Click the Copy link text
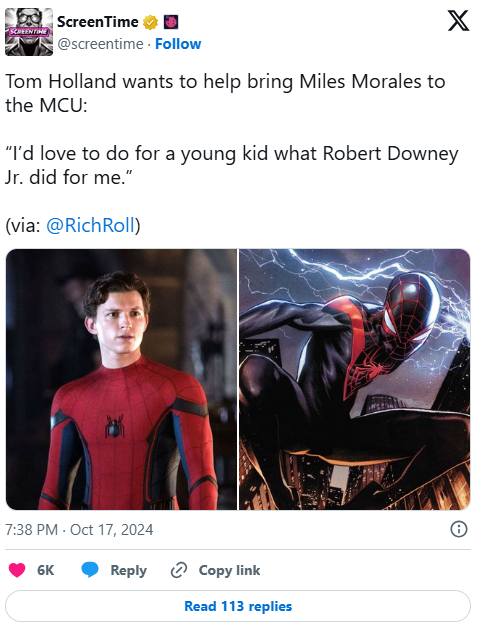Image resolution: width=479 pixels, height=626 pixels. click(230, 570)
